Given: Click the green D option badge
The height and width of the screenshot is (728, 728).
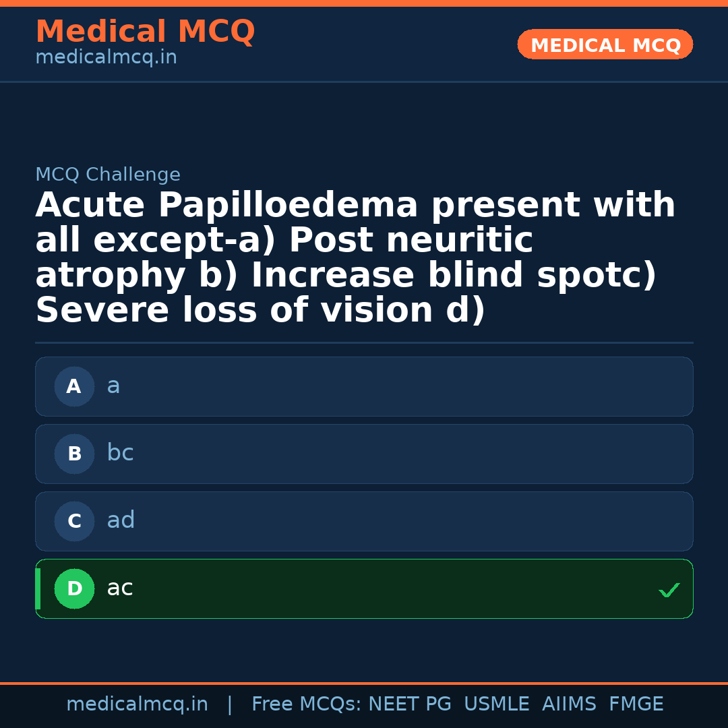Looking at the screenshot, I should click(x=74, y=588).
